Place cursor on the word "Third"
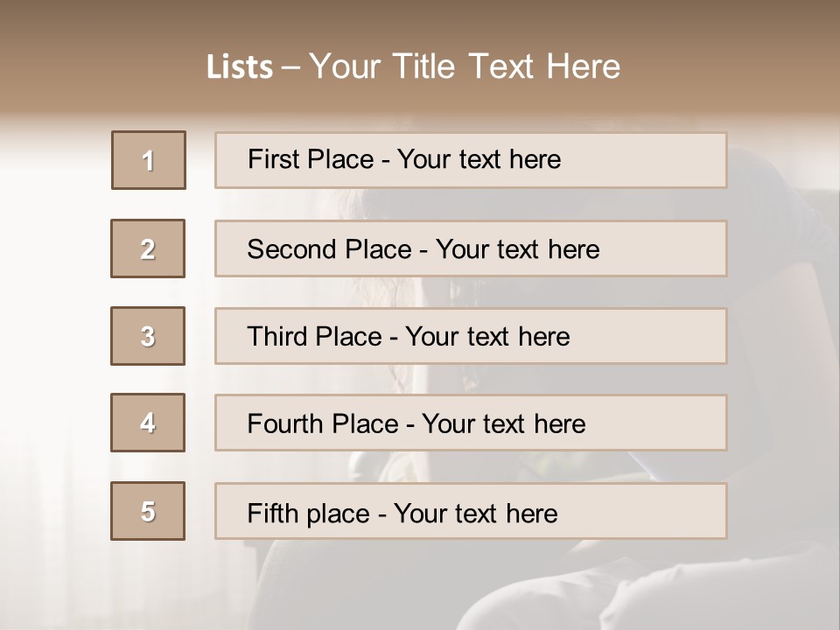 279,337
